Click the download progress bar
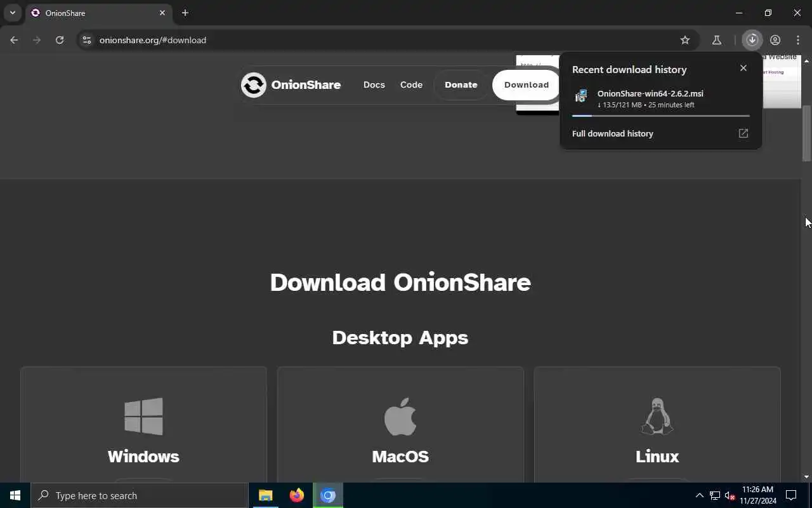 coord(660,116)
